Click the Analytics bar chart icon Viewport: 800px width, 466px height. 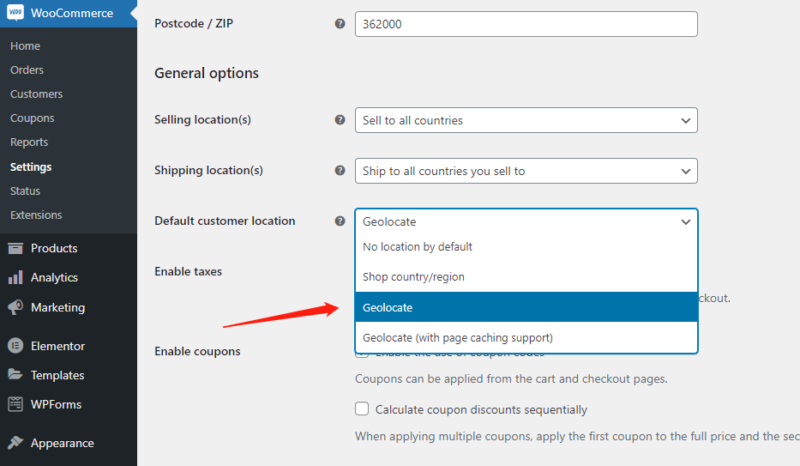click(16, 278)
